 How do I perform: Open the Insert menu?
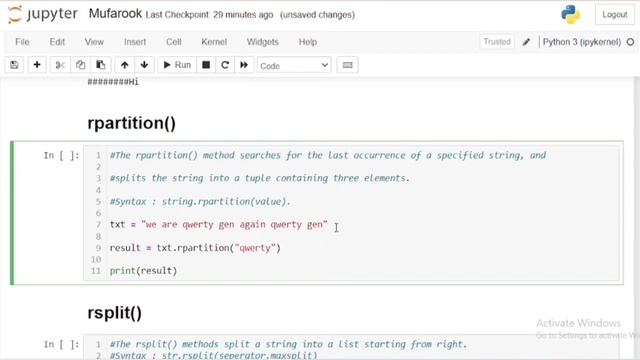click(x=135, y=42)
